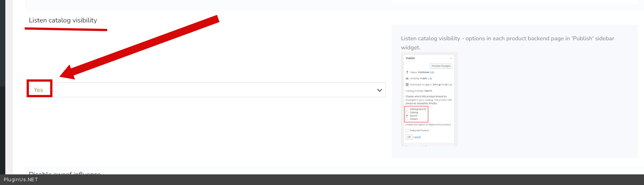
Task: Click the pin icon beside Status: Published
Action: (x=407, y=72)
